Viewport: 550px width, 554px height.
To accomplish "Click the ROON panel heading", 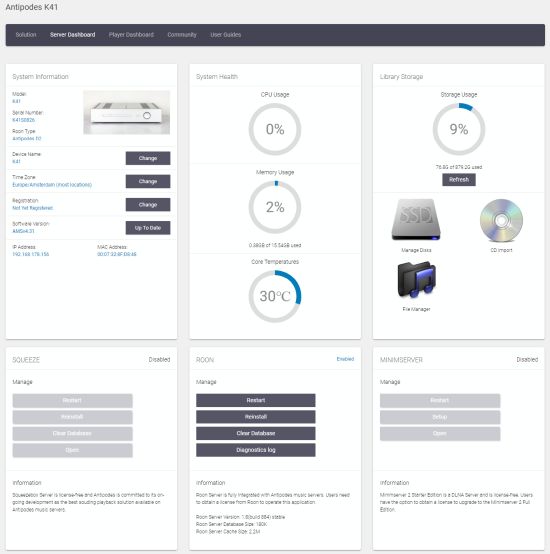I will coord(205,360).
